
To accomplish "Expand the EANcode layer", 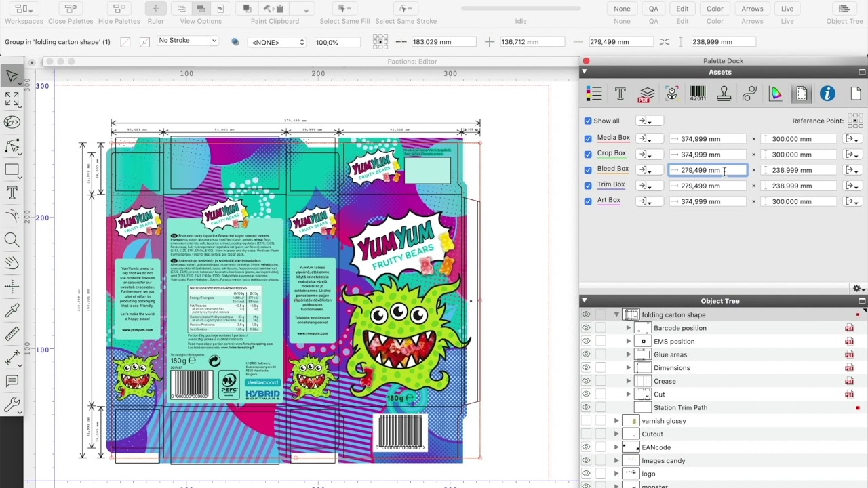I will coord(616,447).
